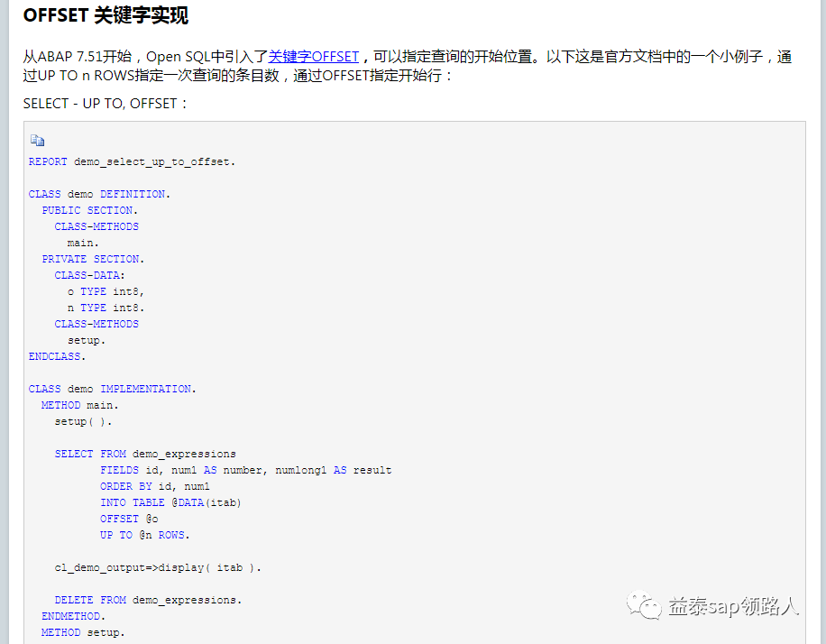Click code line 'SELECT FROM demo_expressions'
Image resolution: width=826 pixels, height=644 pixels.
(x=145, y=454)
